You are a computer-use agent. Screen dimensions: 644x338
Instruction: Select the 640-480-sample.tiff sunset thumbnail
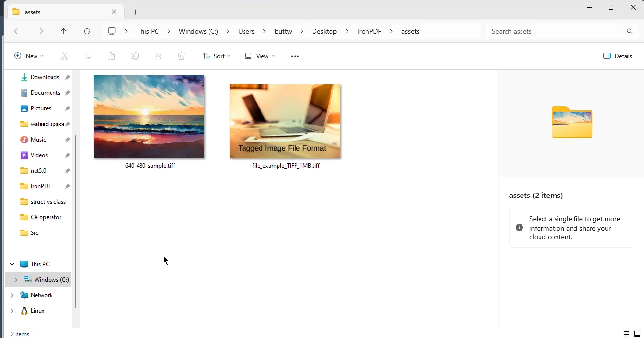[x=149, y=117]
